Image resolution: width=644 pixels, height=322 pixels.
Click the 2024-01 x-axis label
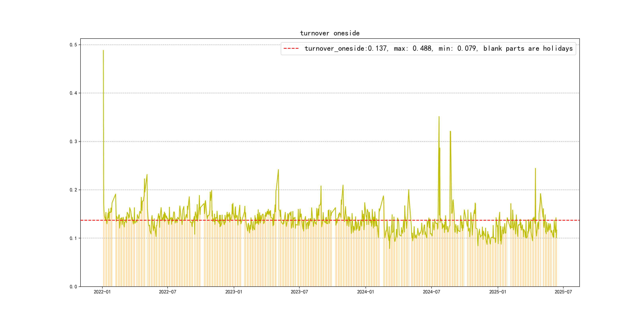tap(366, 292)
